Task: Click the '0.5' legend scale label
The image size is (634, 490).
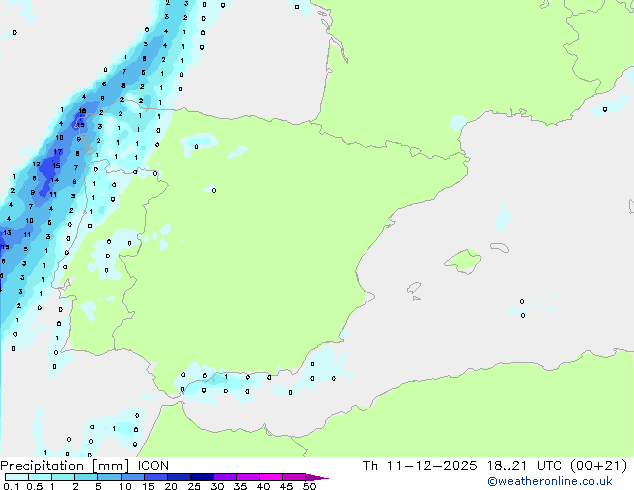Action: point(35,486)
